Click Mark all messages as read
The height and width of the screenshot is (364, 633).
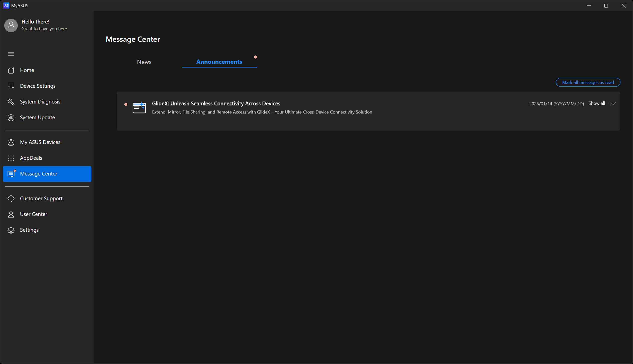click(x=588, y=82)
